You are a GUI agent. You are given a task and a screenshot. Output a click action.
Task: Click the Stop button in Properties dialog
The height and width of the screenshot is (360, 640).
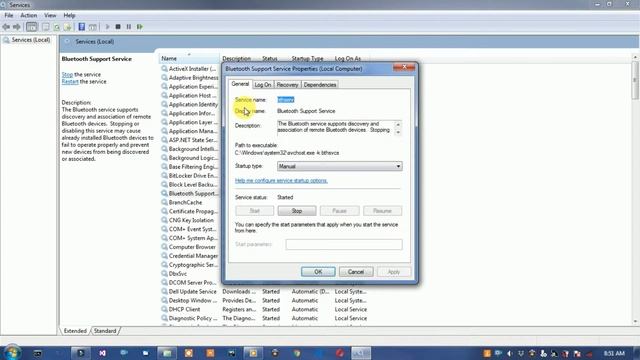tap(297, 211)
